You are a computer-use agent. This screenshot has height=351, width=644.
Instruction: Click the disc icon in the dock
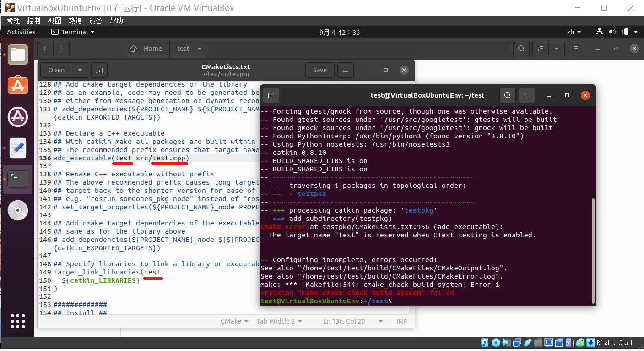(x=18, y=210)
